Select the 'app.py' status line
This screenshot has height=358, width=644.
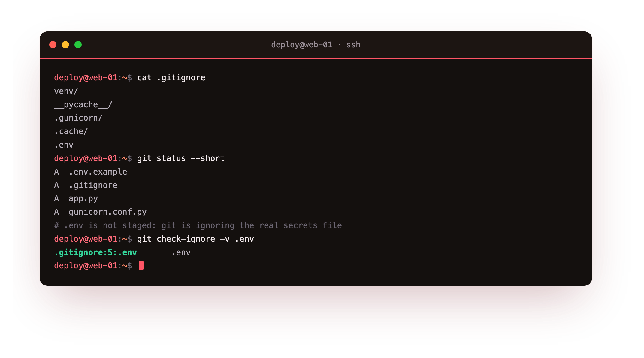(x=76, y=198)
